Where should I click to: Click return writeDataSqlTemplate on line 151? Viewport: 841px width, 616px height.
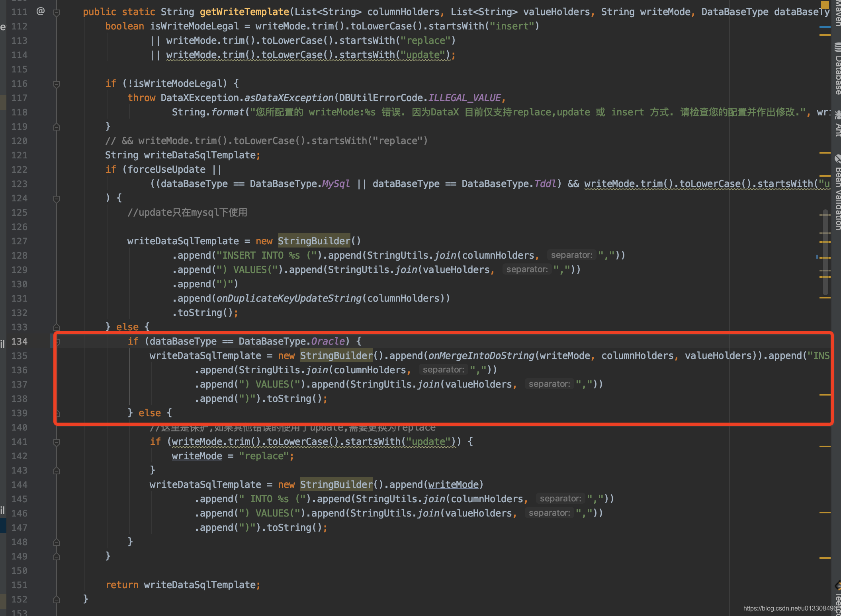coord(183,585)
